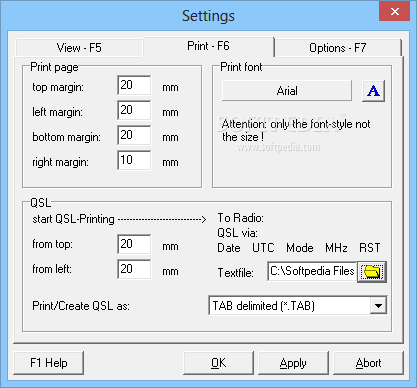Focus the right margin input field
The width and height of the screenshot is (417, 388).
pos(134,160)
